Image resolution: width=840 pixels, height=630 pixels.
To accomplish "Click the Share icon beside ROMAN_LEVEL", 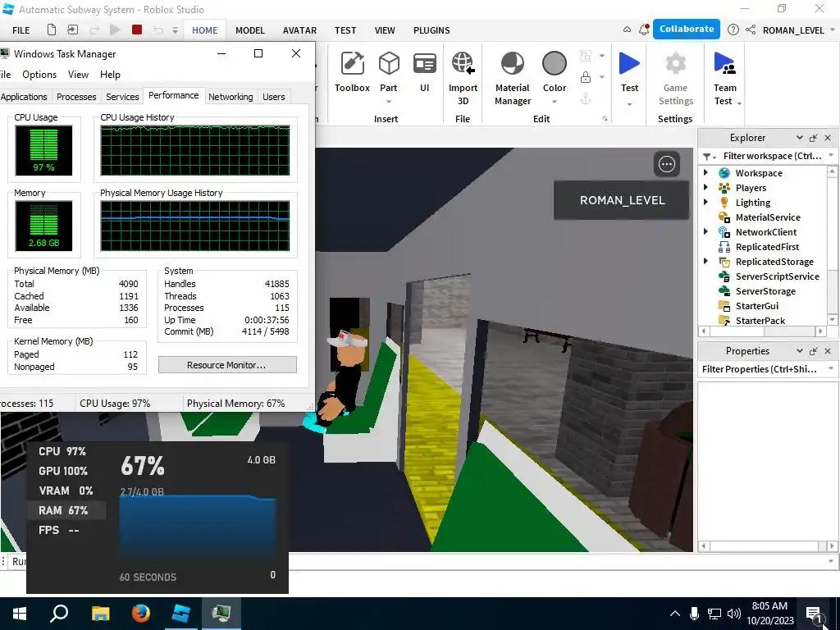I will coord(751,30).
